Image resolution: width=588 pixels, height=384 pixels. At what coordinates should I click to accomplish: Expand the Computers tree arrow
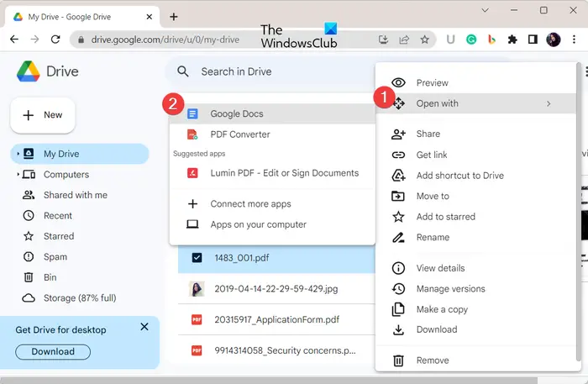pyautogui.click(x=18, y=175)
